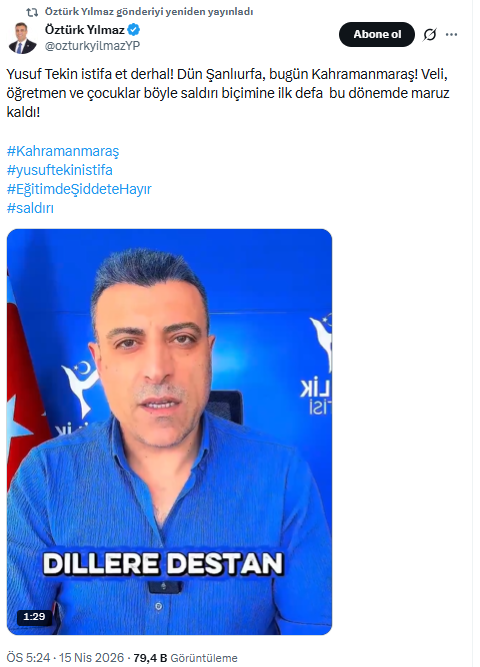
Task: Click the Öztürk Yılmaz display name
Action: click(x=85, y=30)
